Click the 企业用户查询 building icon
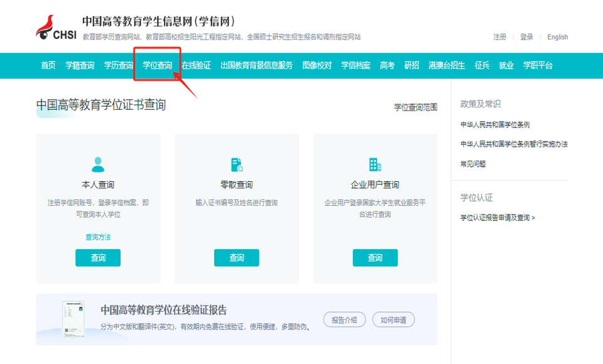This screenshot has height=364, width=603. (375, 164)
